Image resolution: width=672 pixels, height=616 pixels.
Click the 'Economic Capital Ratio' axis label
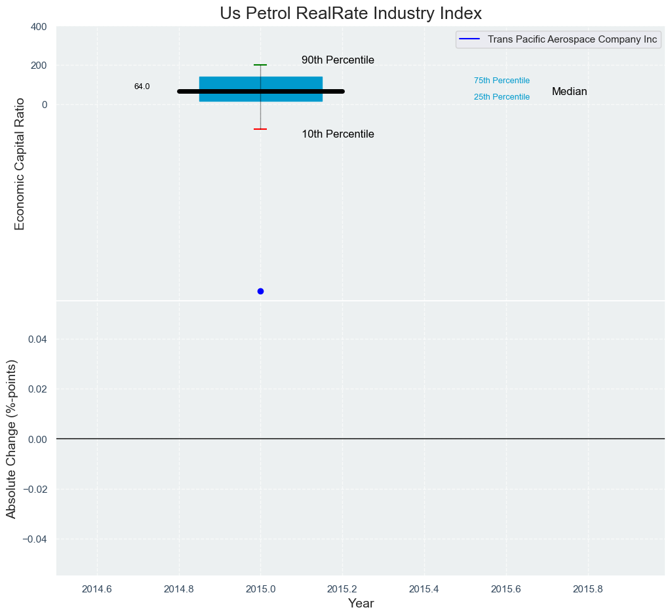(x=20, y=164)
